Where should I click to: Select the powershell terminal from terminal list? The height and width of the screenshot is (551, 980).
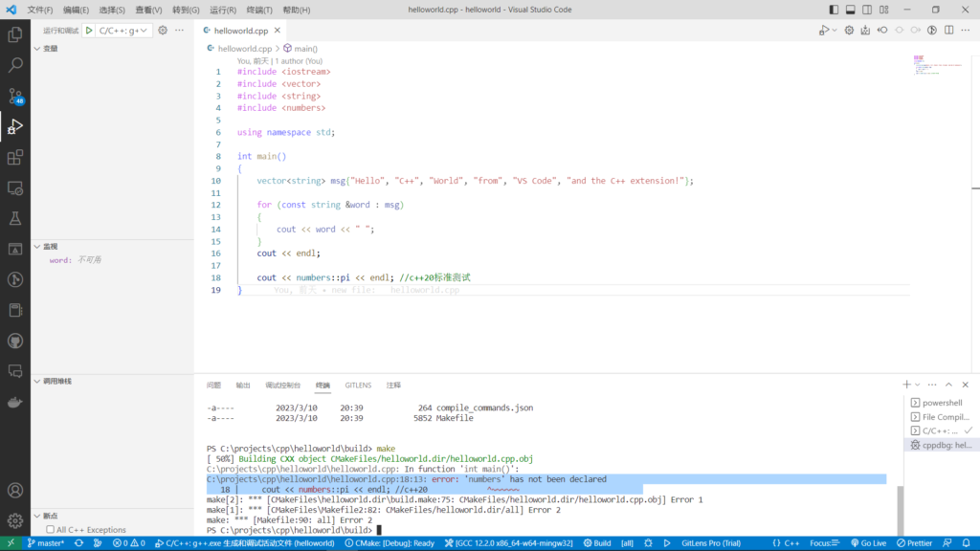pyautogui.click(x=941, y=403)
